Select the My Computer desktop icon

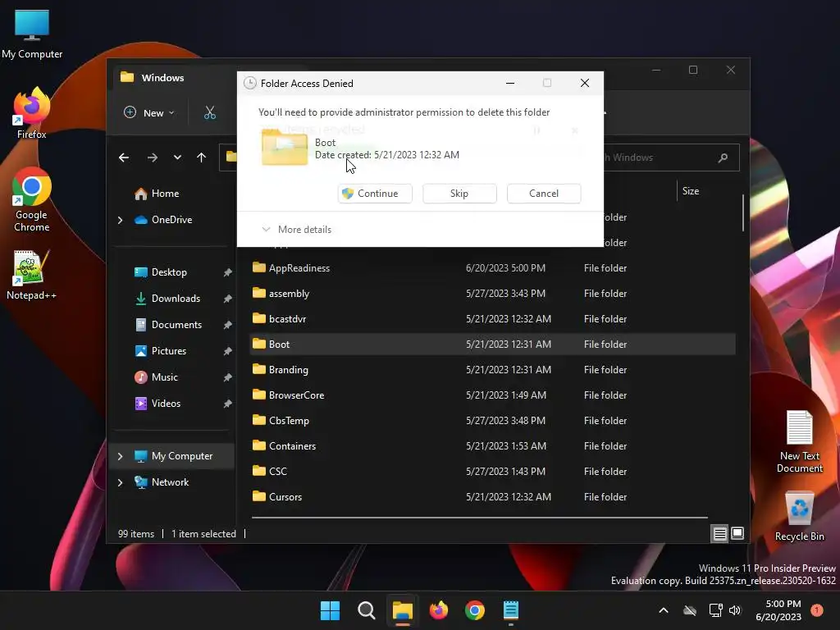click(x=32, y=34)
